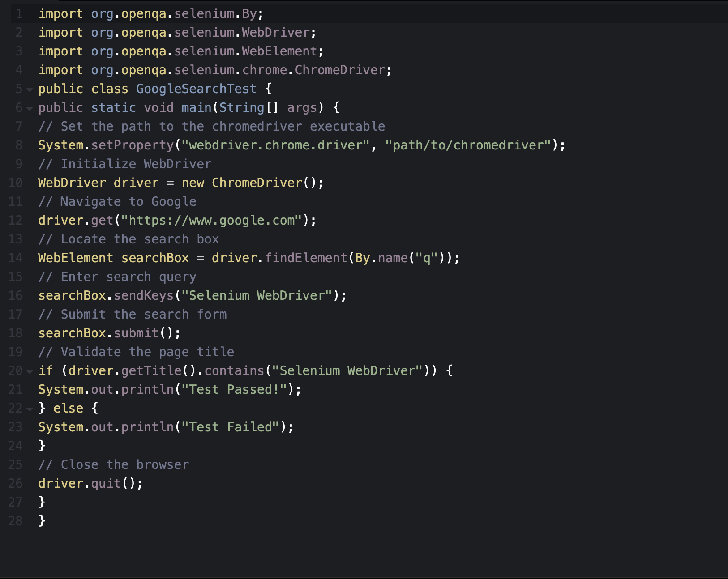
Task: Click the 'args' parameter
Action: 302,108
